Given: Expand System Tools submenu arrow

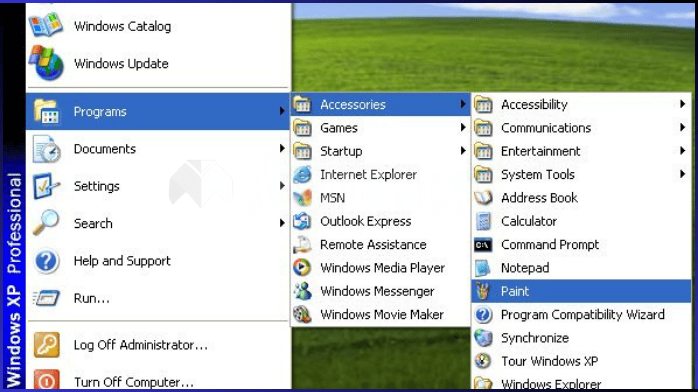Looking at the screenshot, I should tap(682, 174).
